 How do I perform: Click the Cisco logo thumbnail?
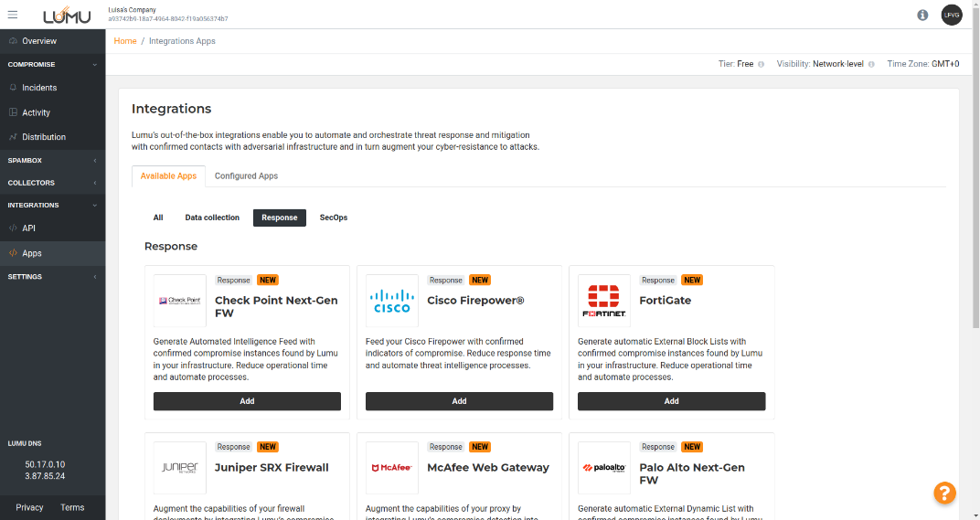[392, 301]
